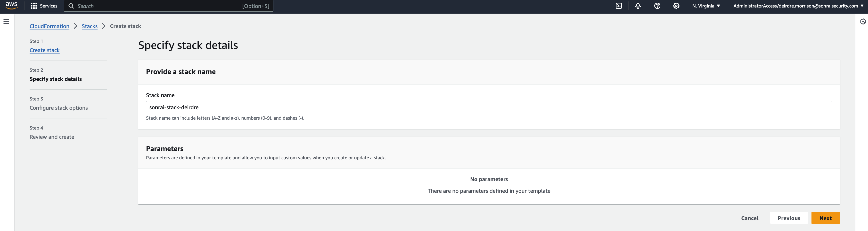868x231 pixels.
Task: Click the No parameters message
Action: coord(489,179)
